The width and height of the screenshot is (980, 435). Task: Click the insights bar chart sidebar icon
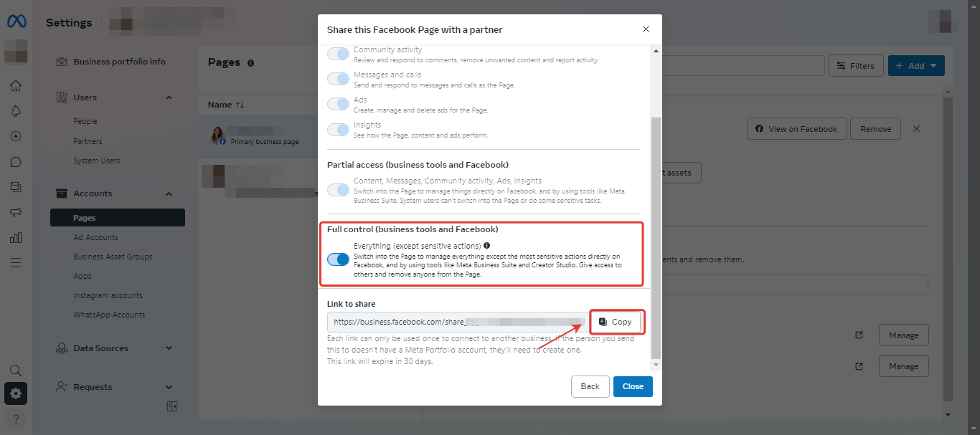point(16,237)
